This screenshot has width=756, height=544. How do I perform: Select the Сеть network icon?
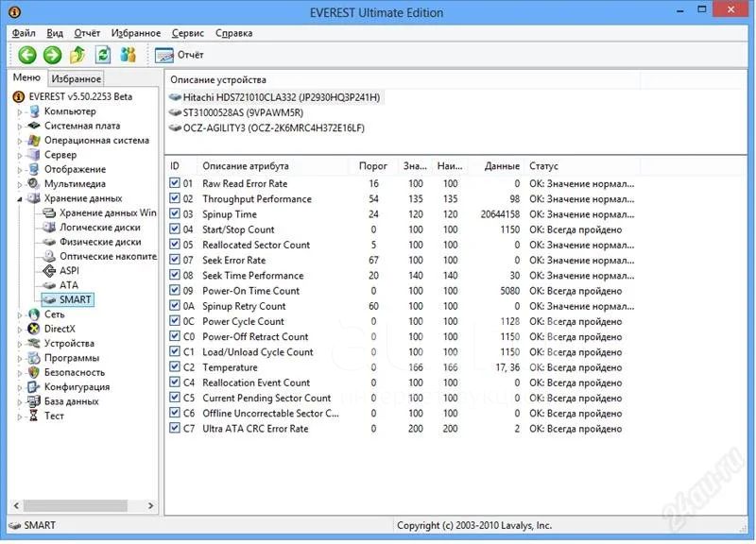(x=34, y=314)
